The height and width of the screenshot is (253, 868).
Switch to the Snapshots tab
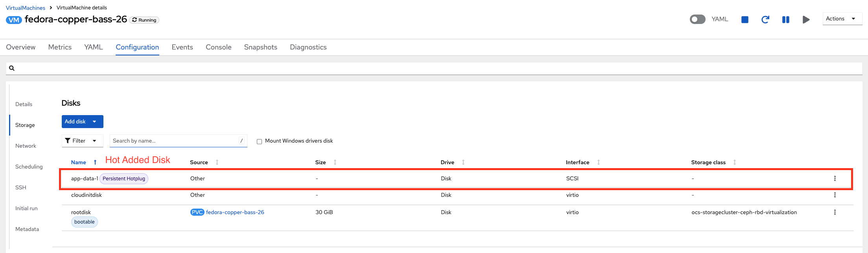pyautogui.click(x=260, y=47)
